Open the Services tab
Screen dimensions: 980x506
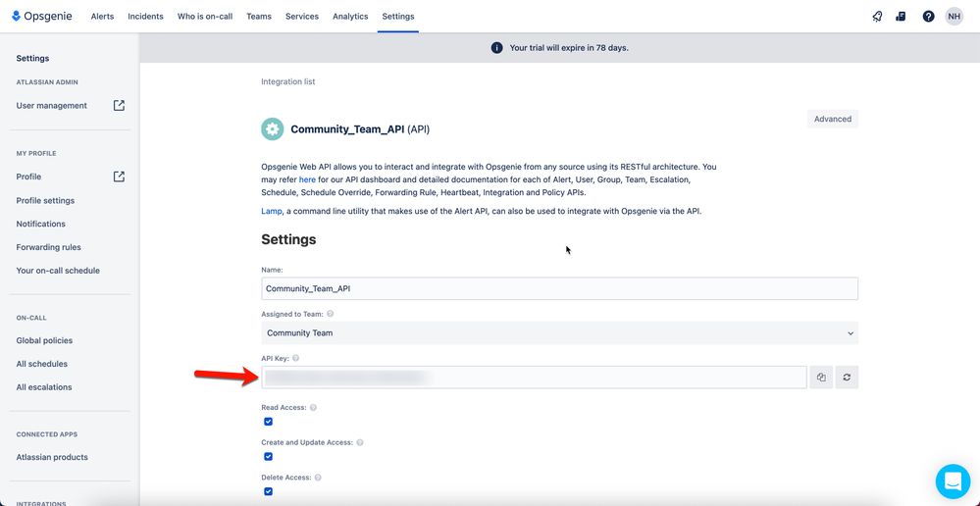[302, 17]
